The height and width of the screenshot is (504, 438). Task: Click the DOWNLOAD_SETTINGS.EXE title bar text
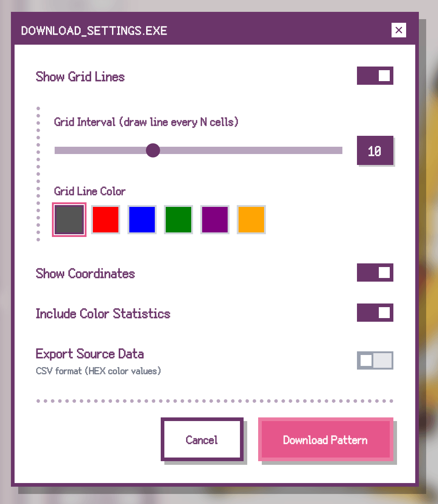[x=94, y=31]
